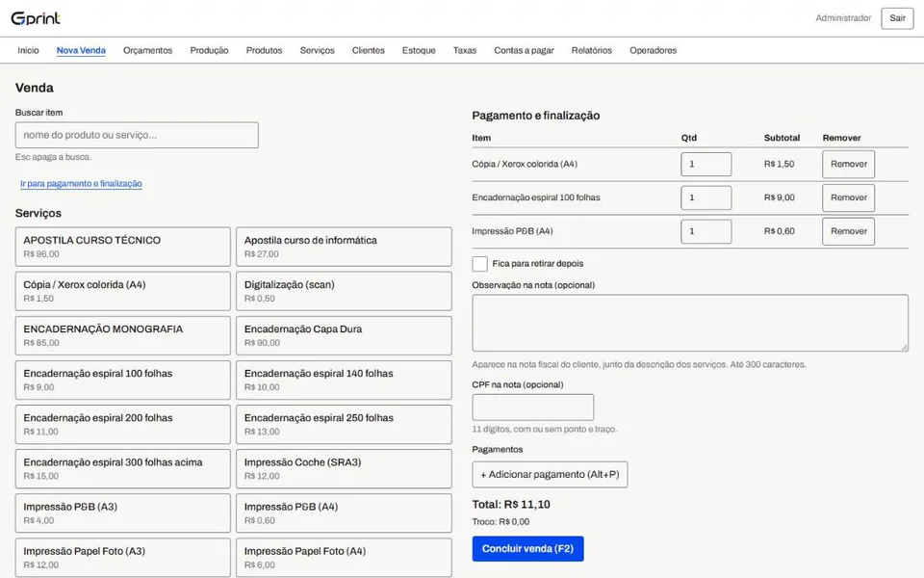The image size is (924, 578).
Task: Open the Inicio menu tab
Action: coord(28,51)
